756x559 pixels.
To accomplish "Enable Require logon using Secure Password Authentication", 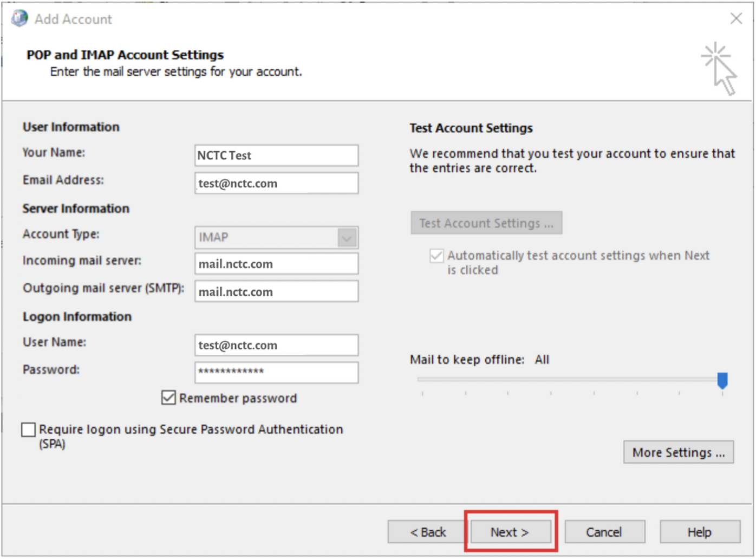I will (x=28, y=430).
